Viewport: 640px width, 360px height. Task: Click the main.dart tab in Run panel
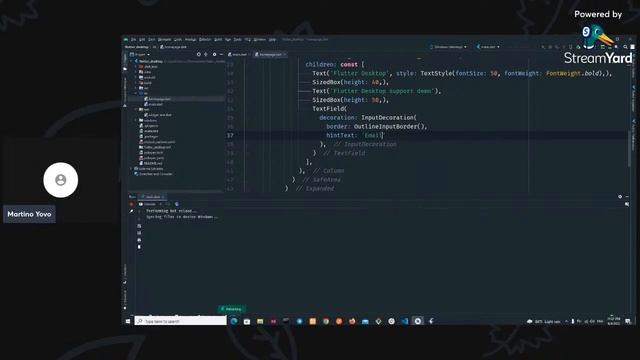pos(153,197)
